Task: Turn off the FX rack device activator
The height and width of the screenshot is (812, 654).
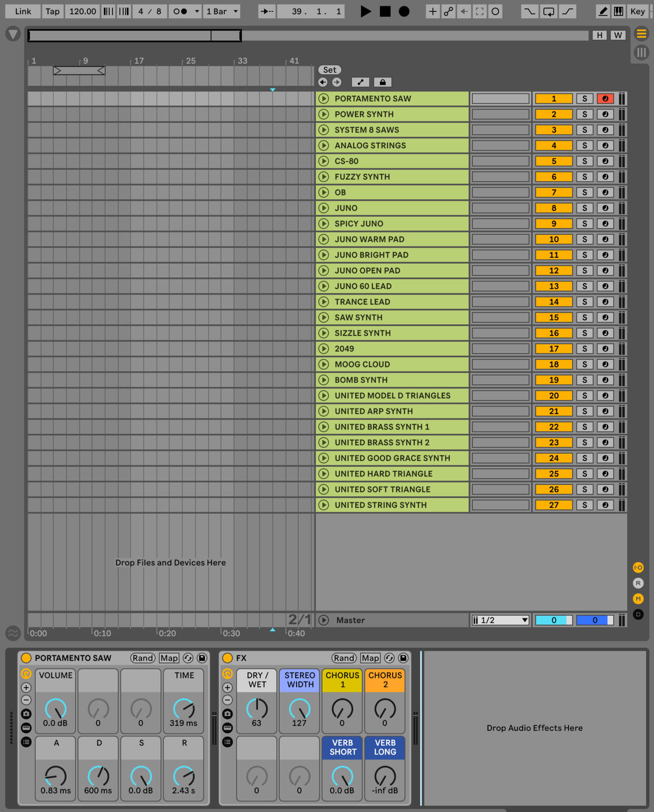Action: click(x=228, y=658)
